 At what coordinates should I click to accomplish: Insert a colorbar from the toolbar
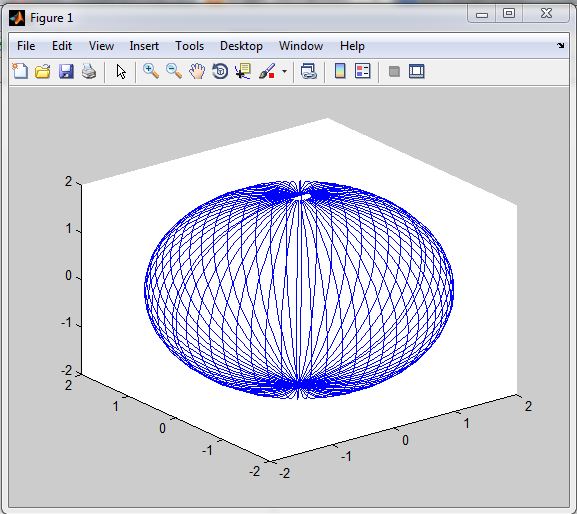(x=340, y=71)
